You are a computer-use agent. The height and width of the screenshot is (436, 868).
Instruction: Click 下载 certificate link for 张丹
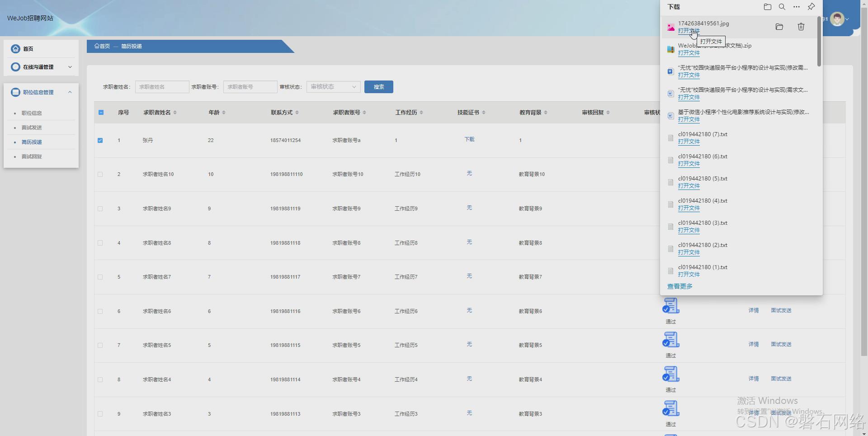tap(469, 139)
